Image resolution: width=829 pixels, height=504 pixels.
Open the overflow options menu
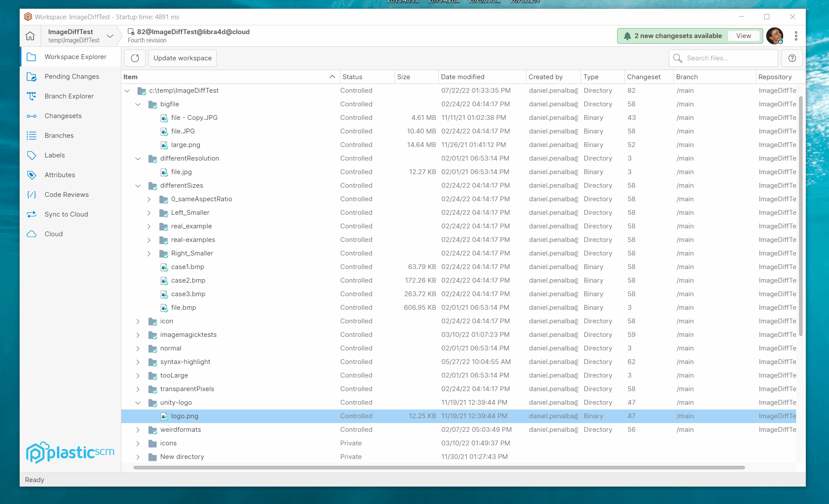coord(796,36)
